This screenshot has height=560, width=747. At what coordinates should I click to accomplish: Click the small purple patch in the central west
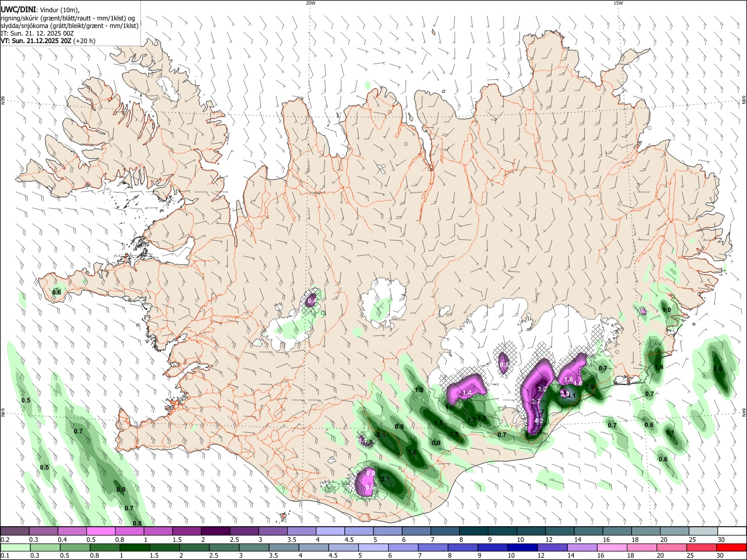point(311,301)
